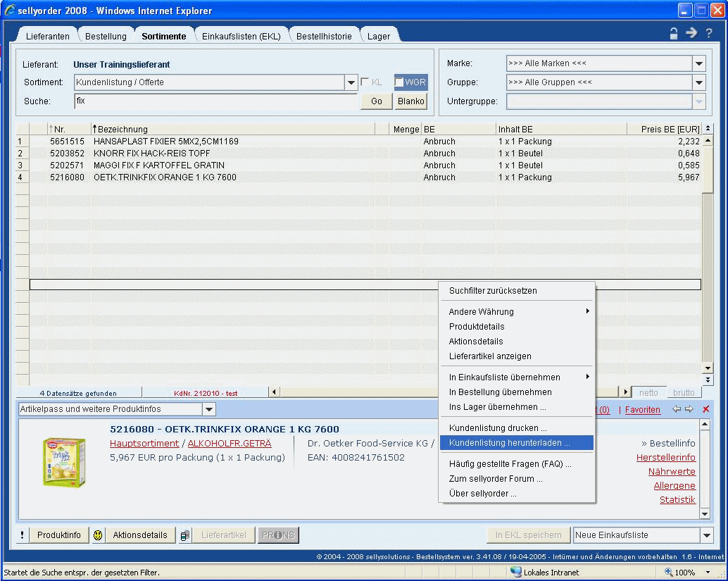Open help via the question mark icon
The width and height of the screenshot is (728, 581).
tap(709, 33)
